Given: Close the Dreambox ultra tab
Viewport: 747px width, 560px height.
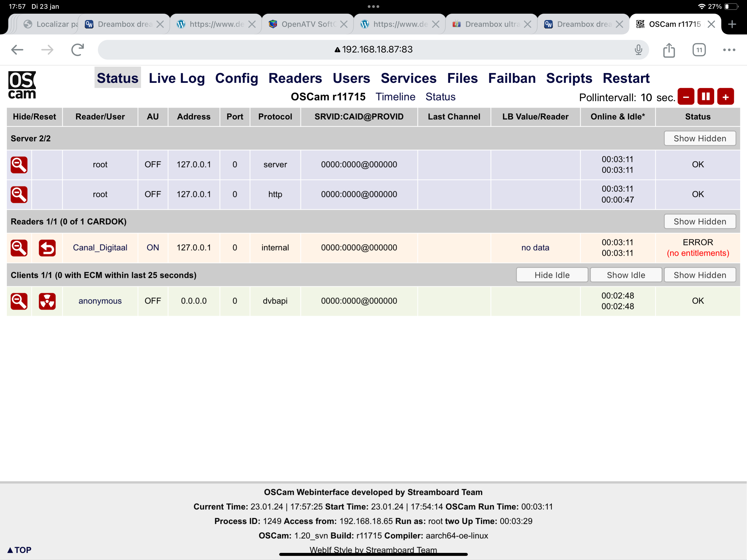Looking at the screenshot, I should 528,24.
